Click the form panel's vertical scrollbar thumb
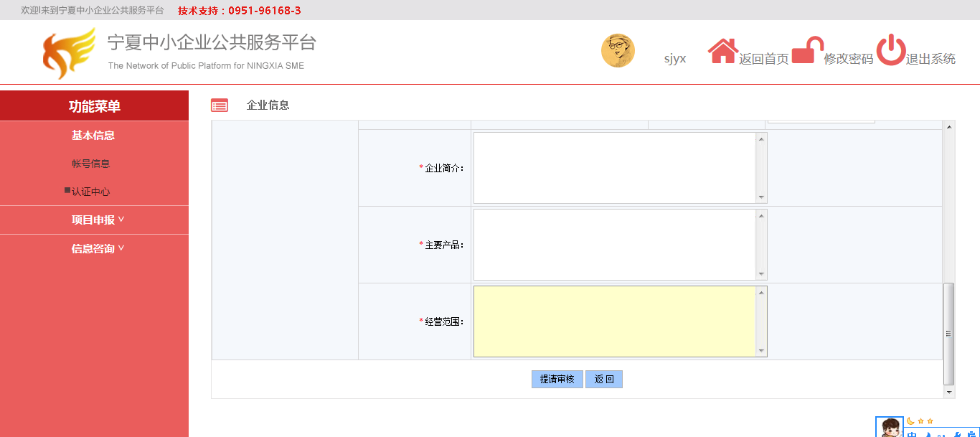The image size is (980, 437). (948, 333)
